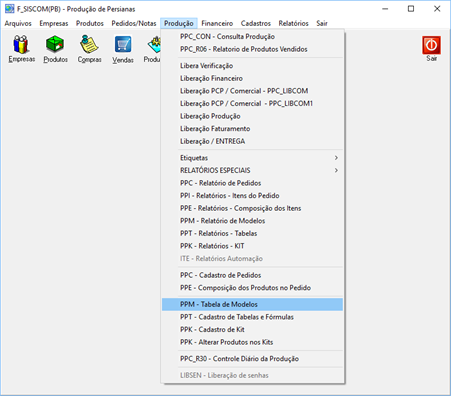Choose Liberação Financeiro
The image size is (451, 396).
(x=252, y=78)
